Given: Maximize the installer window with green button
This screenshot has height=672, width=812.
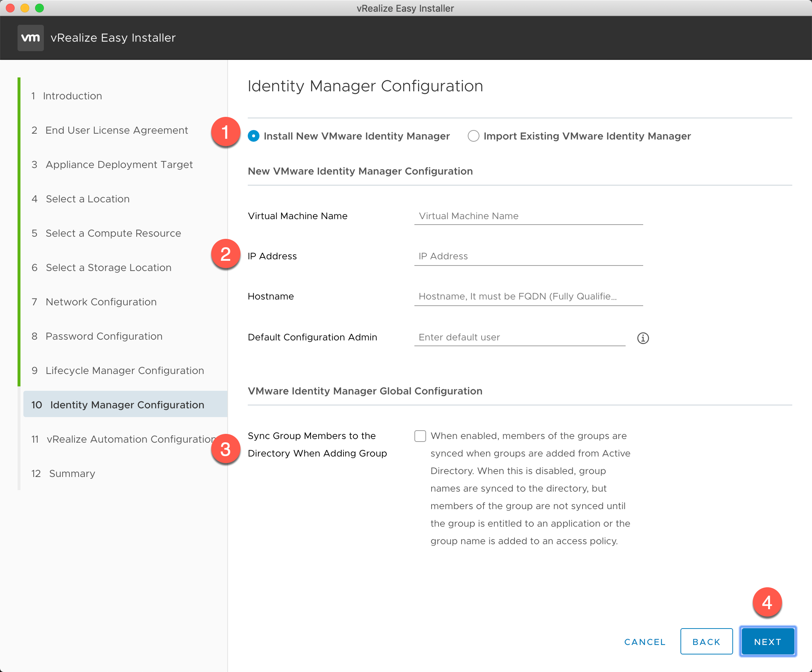Looking at the screenshot, I should 39,8.
